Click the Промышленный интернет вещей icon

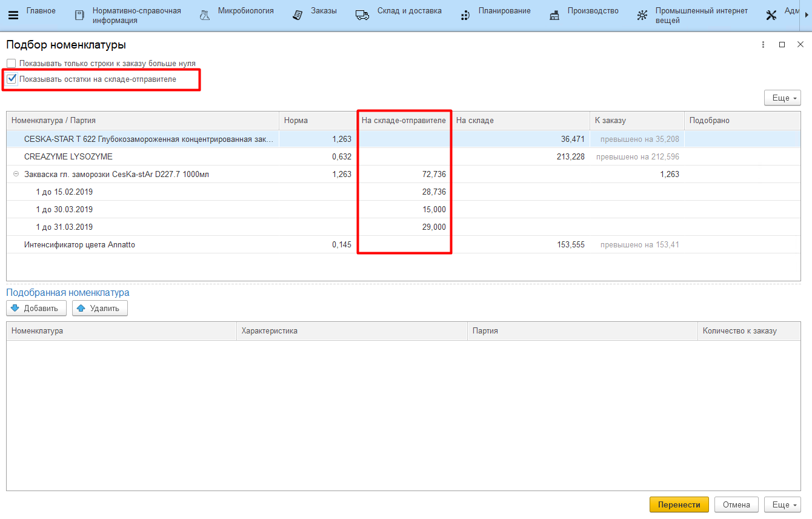pos(642,15)
